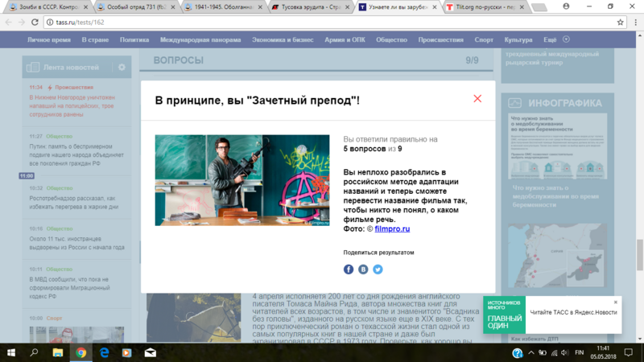Open 'Общество' section in nav bar
The image size is (644, 362).
tap(391, 39)
